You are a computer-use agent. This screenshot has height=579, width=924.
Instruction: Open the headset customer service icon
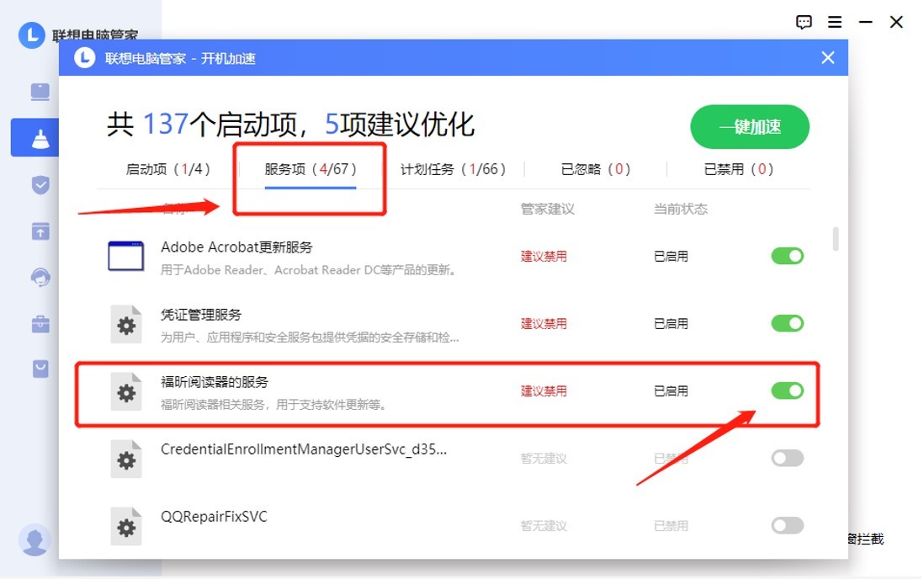coord(40,277)
